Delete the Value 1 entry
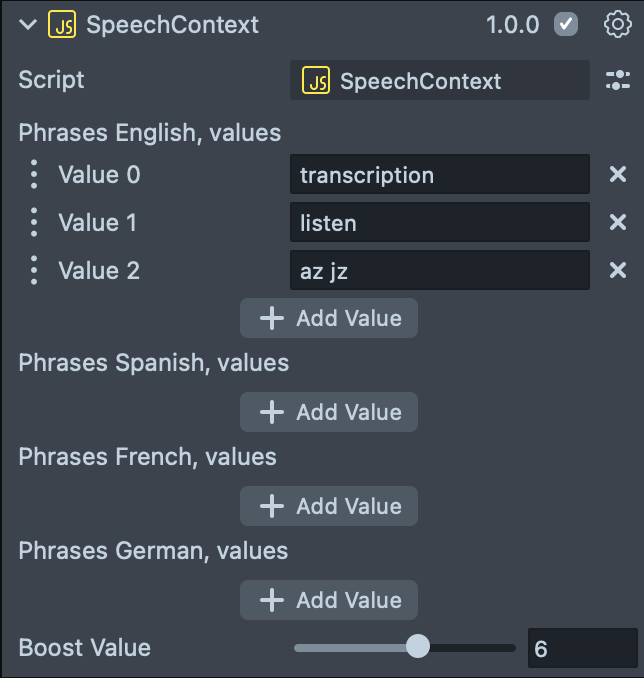 [618, 222]
